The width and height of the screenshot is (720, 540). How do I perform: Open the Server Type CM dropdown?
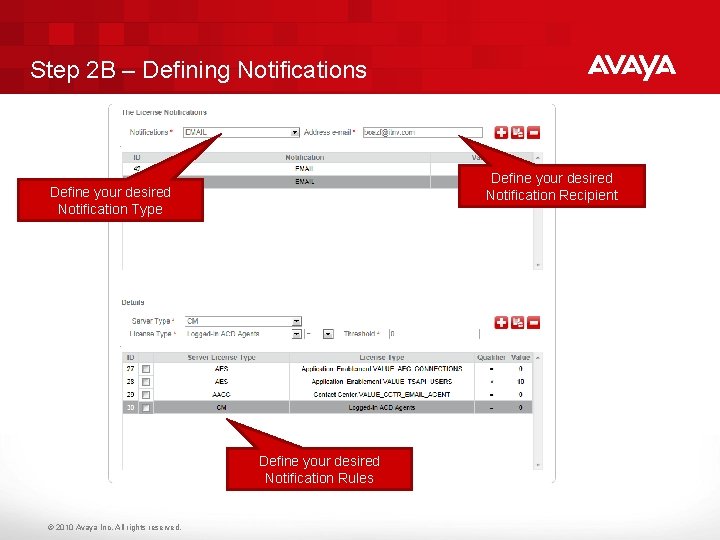point(297,321)
